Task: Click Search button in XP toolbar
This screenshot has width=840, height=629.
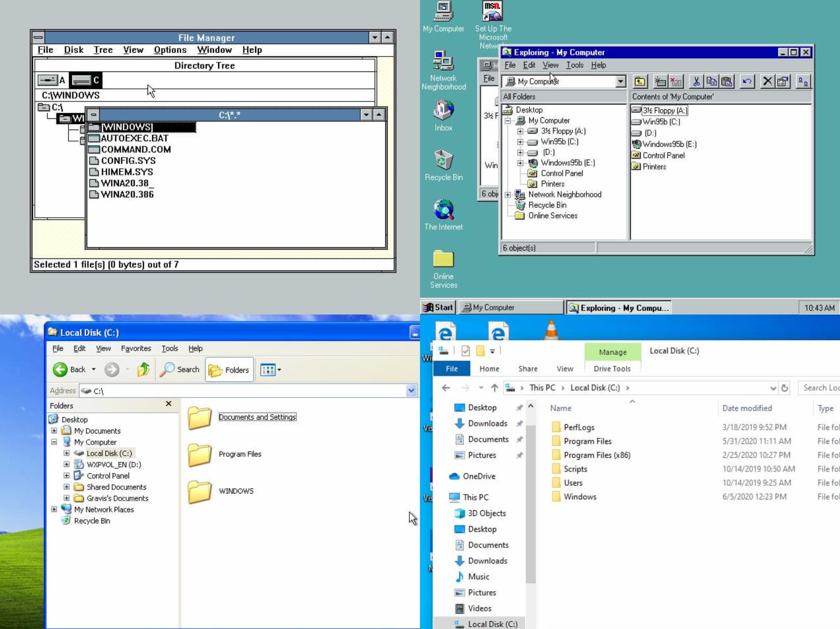Action: coord(180,369)
